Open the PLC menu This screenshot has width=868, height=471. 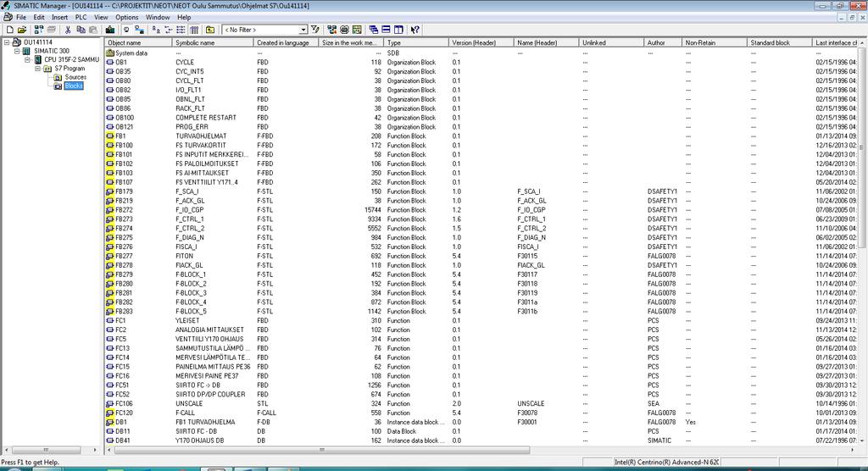pyautogui.click(x=81, y=17)
